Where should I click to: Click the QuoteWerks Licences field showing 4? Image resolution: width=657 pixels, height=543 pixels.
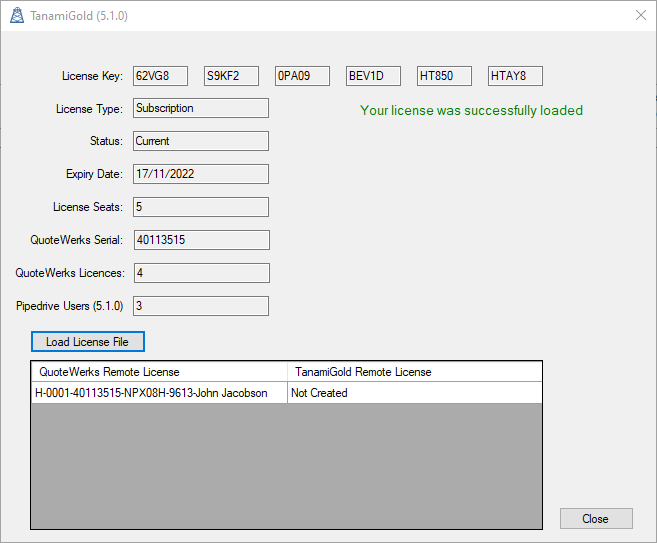[202, 273]
